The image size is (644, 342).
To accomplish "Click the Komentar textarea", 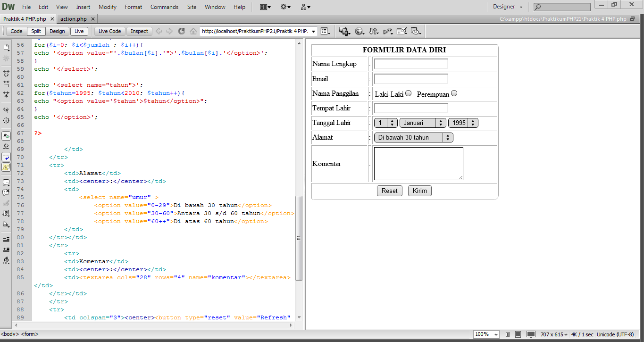I will (x=418, y=164).
